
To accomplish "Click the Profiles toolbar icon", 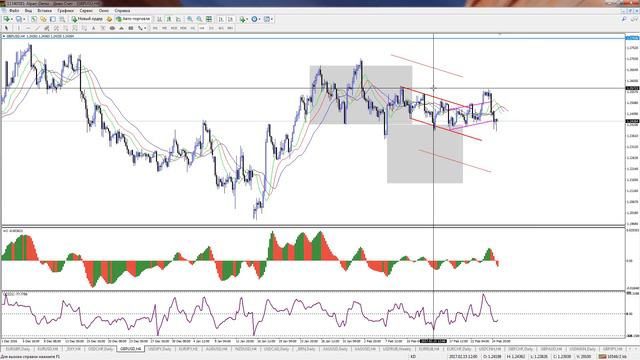I will click(18, 19).
